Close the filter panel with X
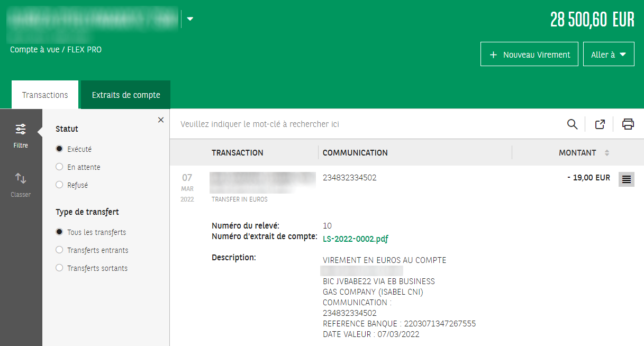 (x=161, y=120)
